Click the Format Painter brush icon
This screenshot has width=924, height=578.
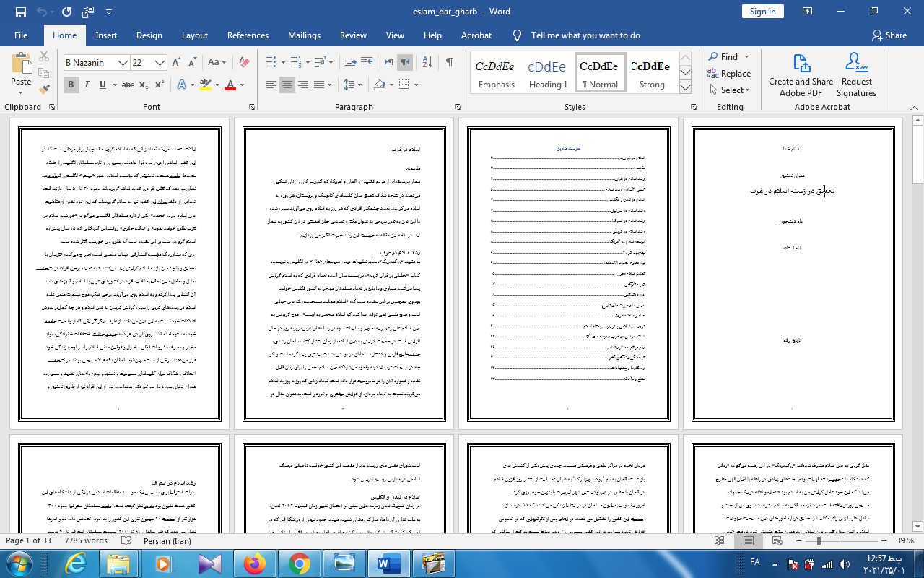[44, 90]
